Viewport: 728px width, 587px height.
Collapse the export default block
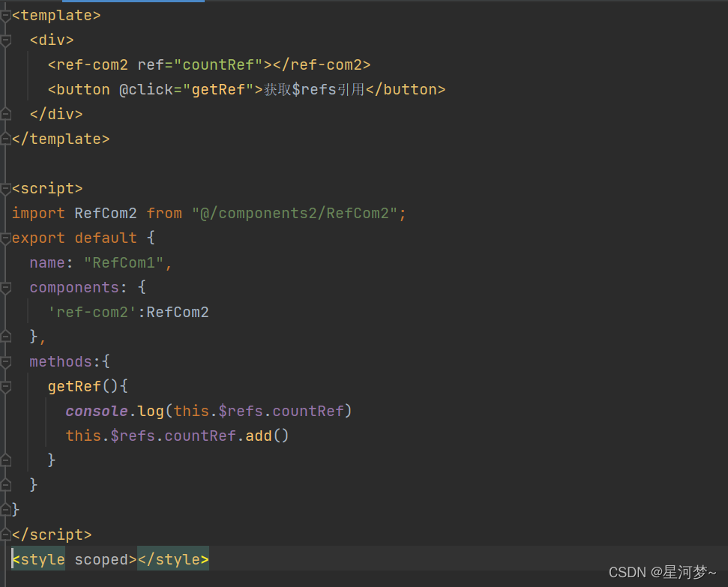pyautogui.click(x=6, y=238)
